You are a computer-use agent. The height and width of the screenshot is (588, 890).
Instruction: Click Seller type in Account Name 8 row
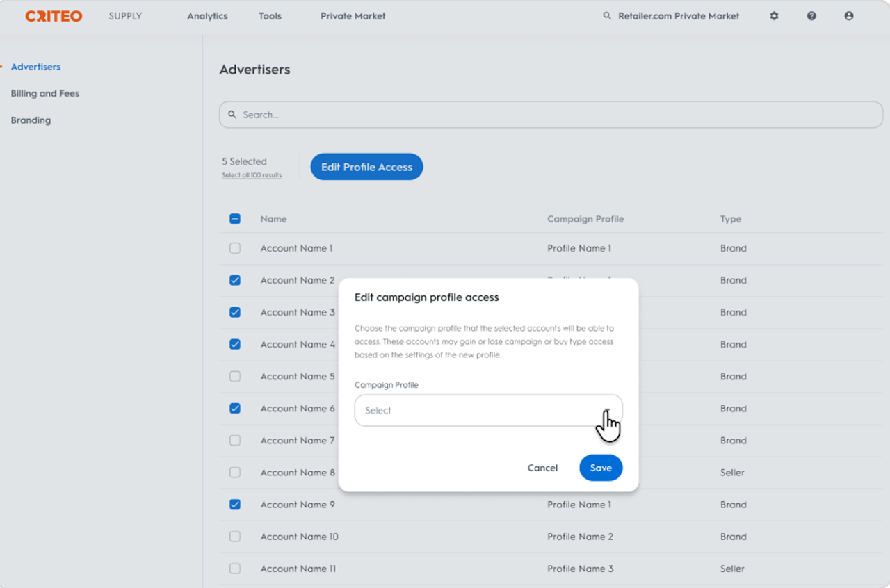(732, 473)
